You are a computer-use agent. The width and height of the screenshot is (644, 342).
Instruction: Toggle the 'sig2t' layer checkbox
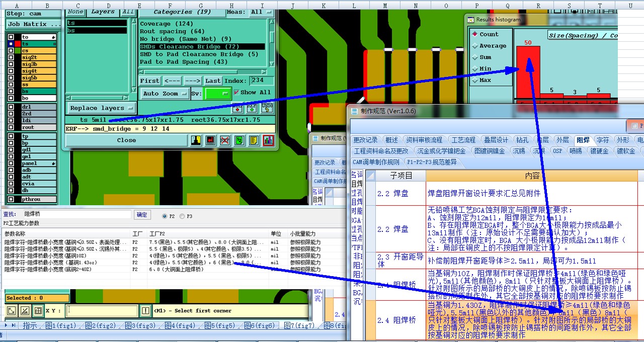(11, 58)
